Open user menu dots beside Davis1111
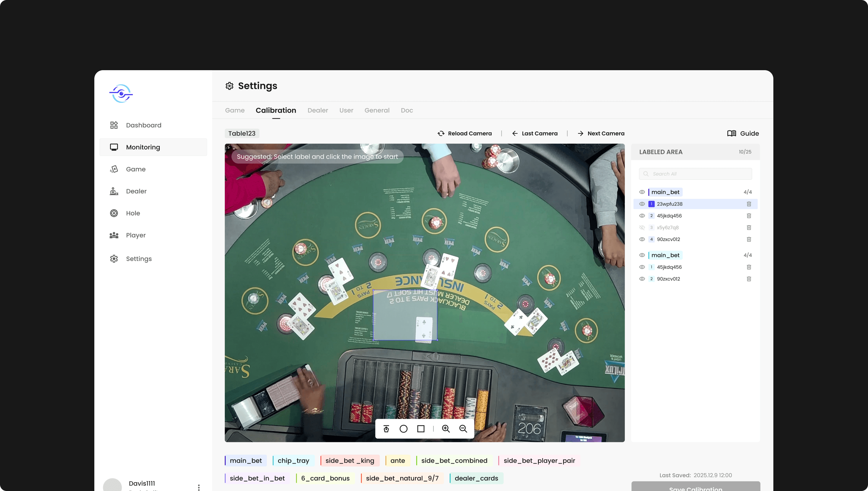This screenshot has width=868, height=491. [x=199, y=487]
